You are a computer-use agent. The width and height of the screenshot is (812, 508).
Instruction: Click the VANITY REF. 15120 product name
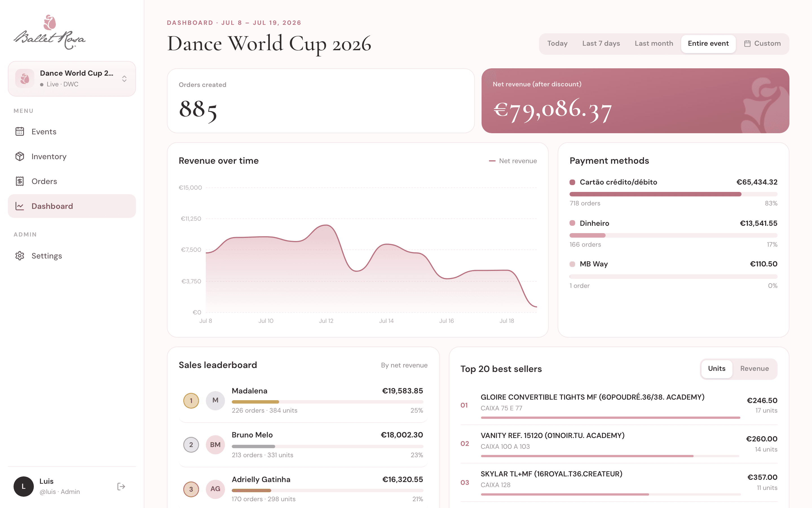click(x=552, y=435)
